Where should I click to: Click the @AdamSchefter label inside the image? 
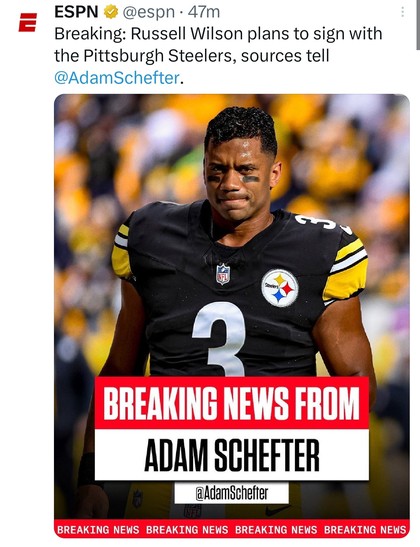[x=232, y=493]
